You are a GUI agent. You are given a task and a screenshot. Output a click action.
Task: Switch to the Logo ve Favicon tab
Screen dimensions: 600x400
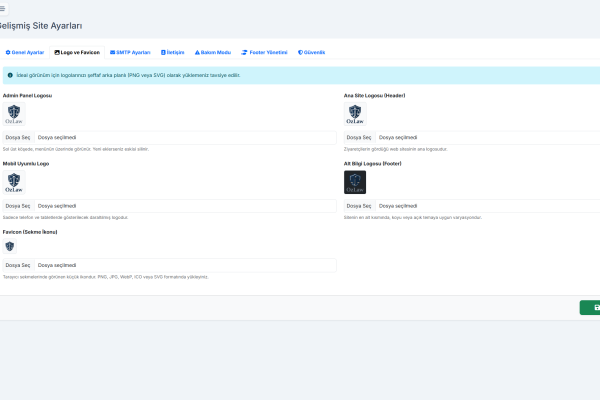coord(77,52)
